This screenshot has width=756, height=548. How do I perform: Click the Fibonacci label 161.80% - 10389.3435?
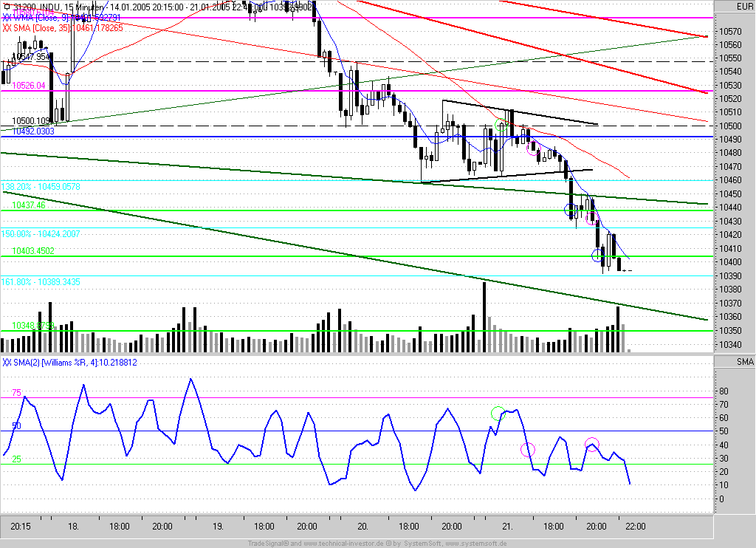pos(41,281)
